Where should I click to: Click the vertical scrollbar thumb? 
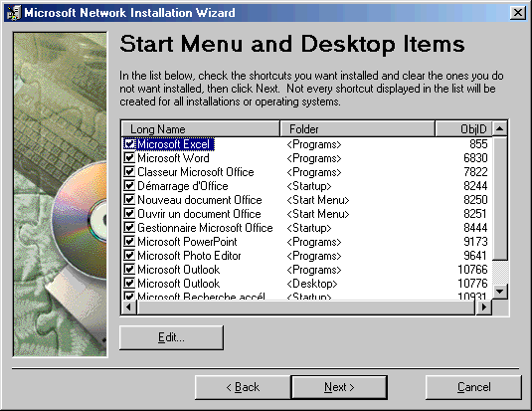(x=499, y=199)
